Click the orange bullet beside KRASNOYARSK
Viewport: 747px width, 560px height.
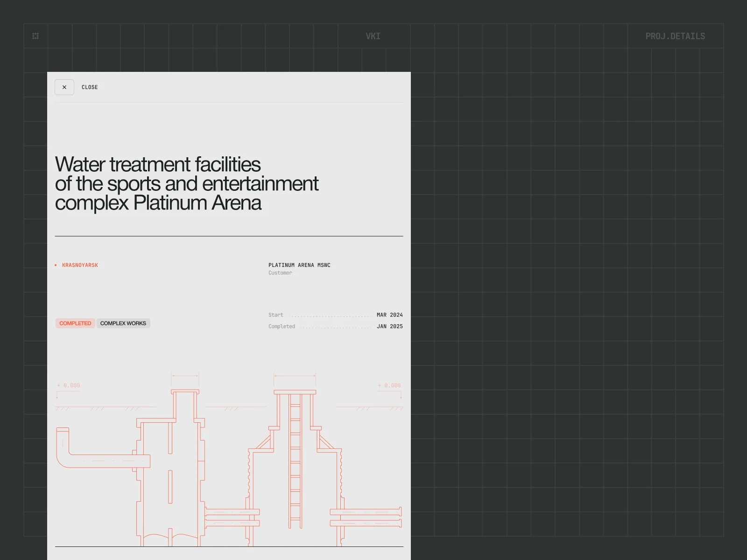[x=56, y=265]
